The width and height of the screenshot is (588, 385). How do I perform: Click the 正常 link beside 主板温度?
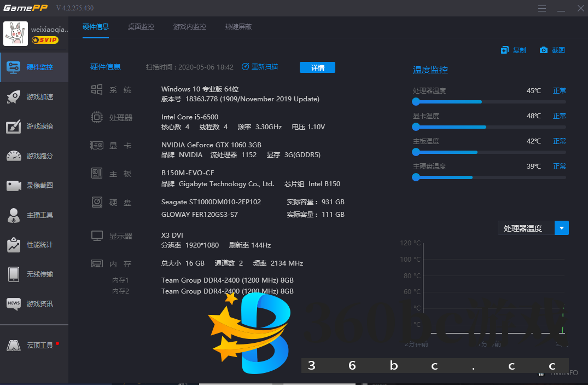(559, 141)
